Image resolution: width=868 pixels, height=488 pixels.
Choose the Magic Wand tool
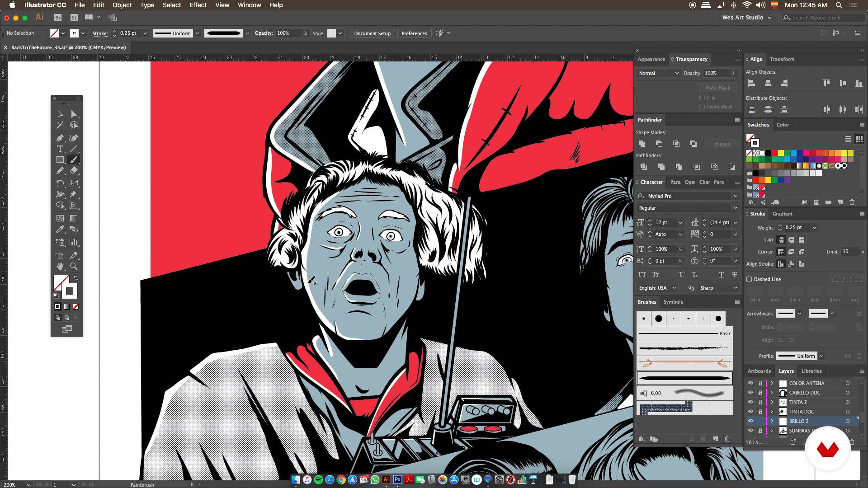[x=60, y=126]
